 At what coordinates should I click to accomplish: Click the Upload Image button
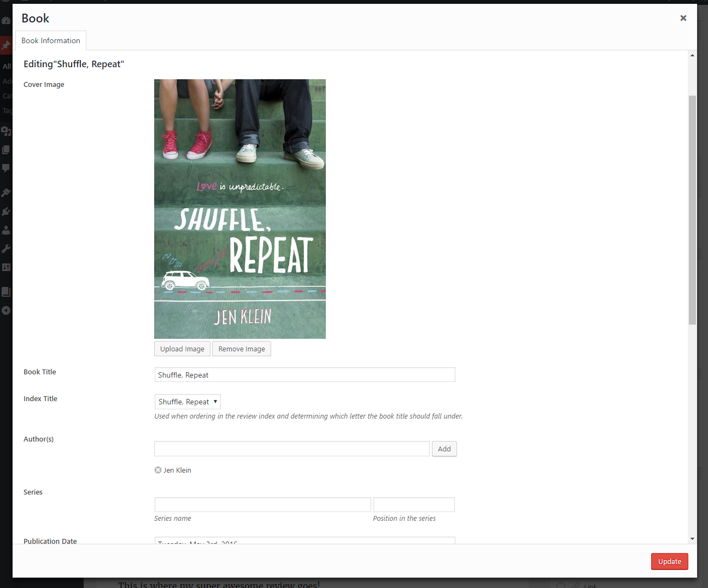point(182,349)
